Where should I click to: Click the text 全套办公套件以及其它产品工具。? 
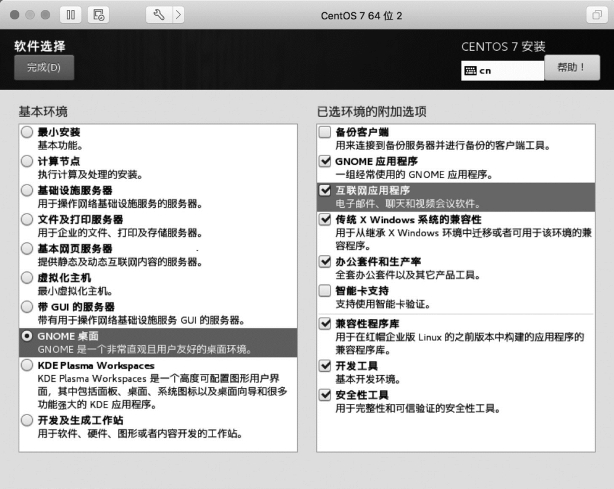coord(408,275)
